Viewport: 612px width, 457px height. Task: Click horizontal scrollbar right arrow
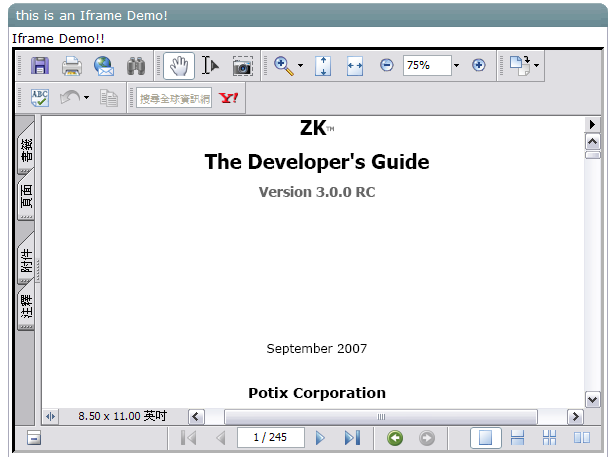point(575,417)
